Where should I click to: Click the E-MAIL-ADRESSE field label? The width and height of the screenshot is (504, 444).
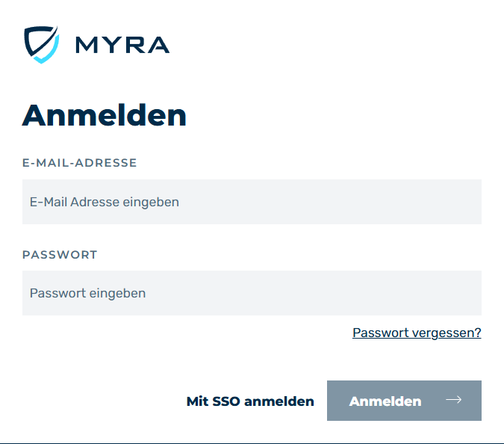coord(79,163)
